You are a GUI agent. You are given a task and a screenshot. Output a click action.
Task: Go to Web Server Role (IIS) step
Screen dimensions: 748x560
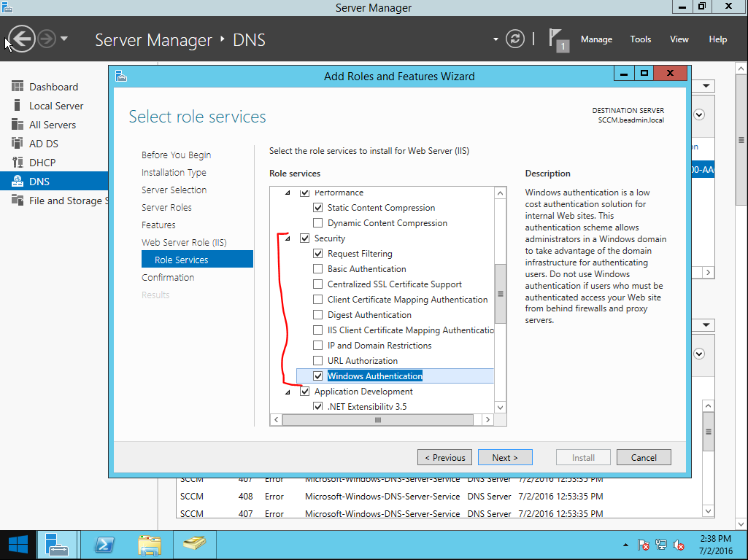pos(184,242)
